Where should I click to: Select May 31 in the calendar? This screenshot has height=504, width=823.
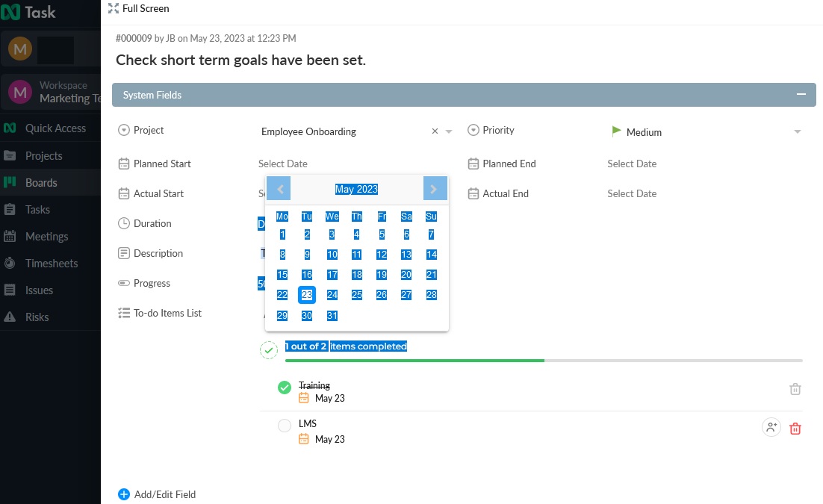[332, 316]
